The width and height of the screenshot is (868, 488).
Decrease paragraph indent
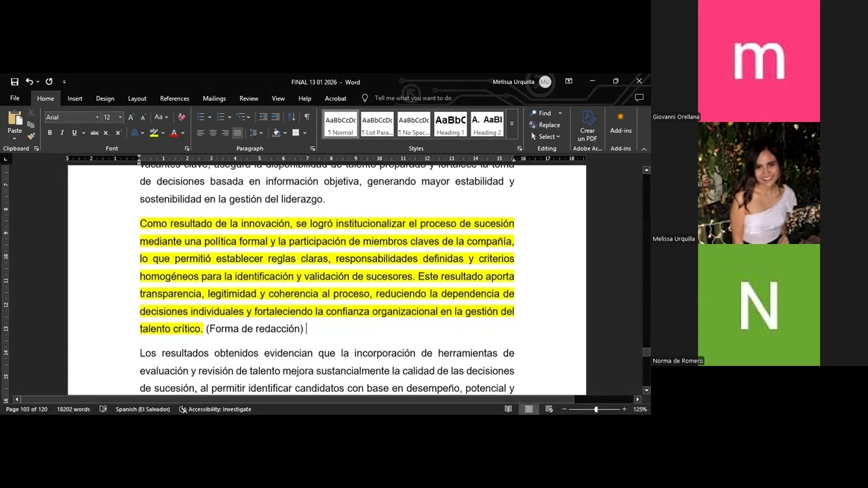pos(263,117)
